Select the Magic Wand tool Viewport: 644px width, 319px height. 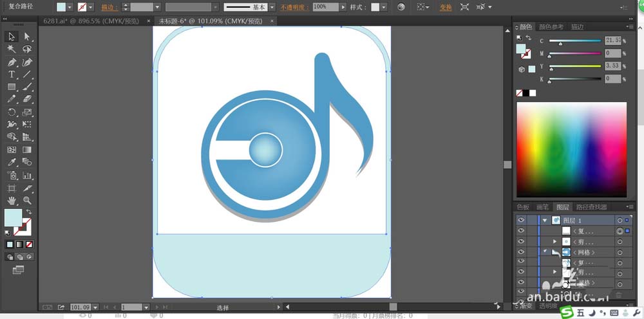pyautogui.click(x=12, y=50)
